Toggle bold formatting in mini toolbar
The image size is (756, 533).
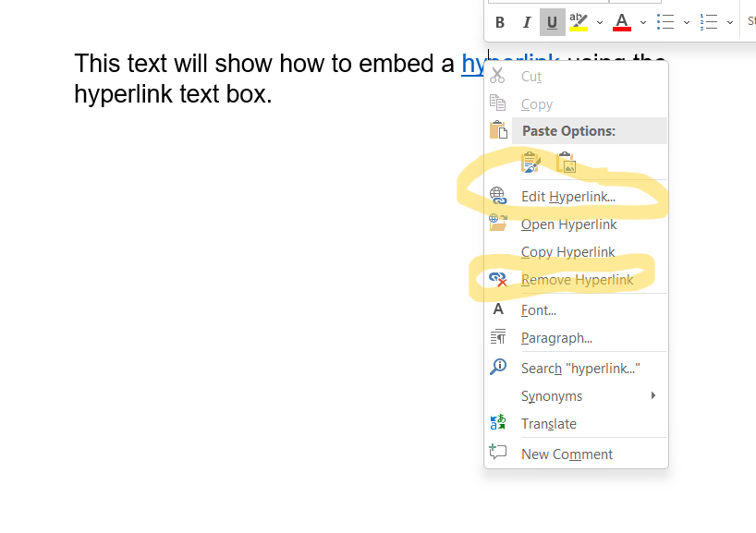[x=500, y=22]
